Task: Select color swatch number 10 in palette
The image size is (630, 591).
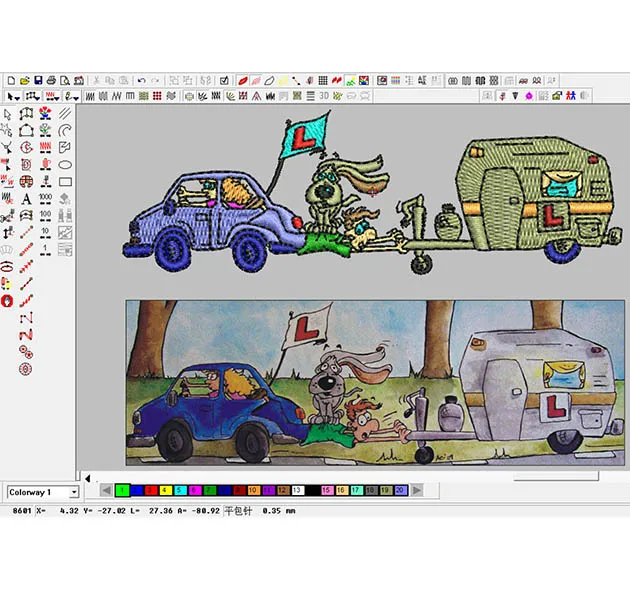Action: point(253,490)
